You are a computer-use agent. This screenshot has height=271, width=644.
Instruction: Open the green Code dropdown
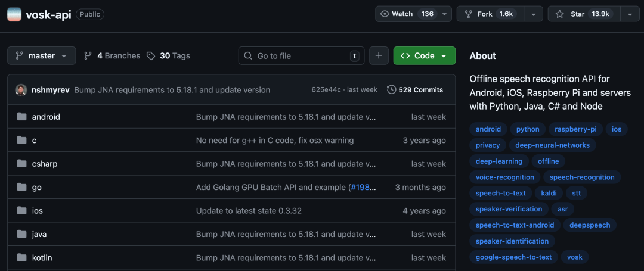[424, 55]
